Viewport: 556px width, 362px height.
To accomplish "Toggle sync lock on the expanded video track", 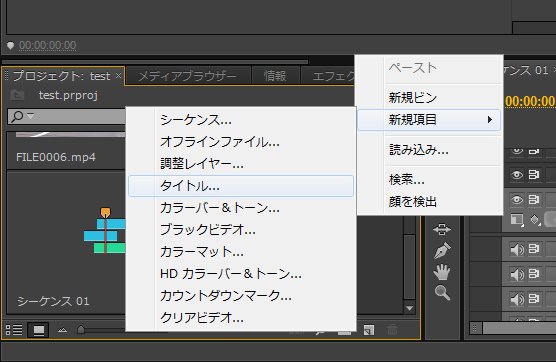I will pyautogui.click(x=534, y=200).
